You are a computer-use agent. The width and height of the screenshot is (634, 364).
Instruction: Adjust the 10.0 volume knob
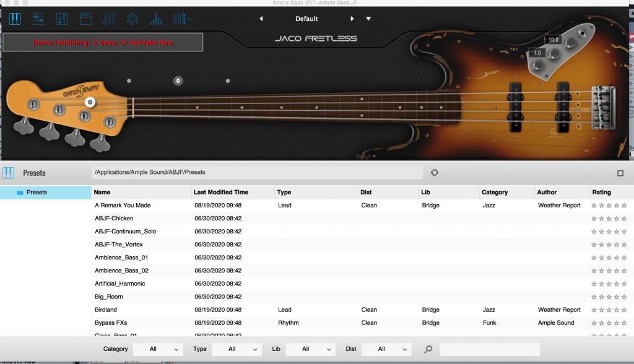pyautogui.click(x=570, y=42)
